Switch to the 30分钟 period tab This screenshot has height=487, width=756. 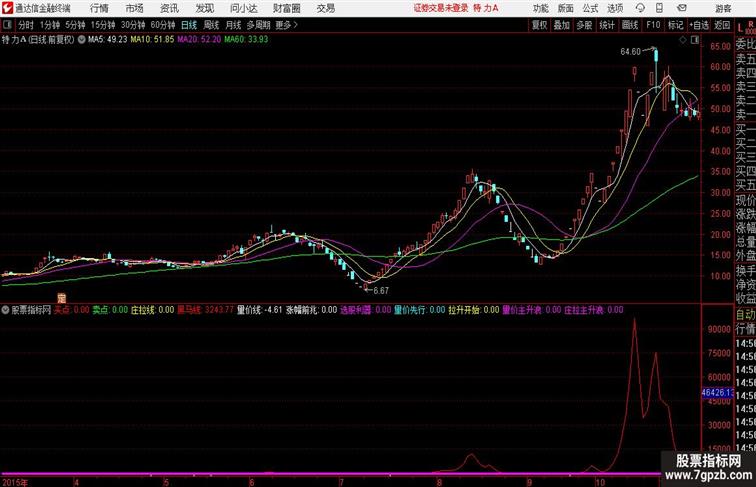(x=133, y=25)
